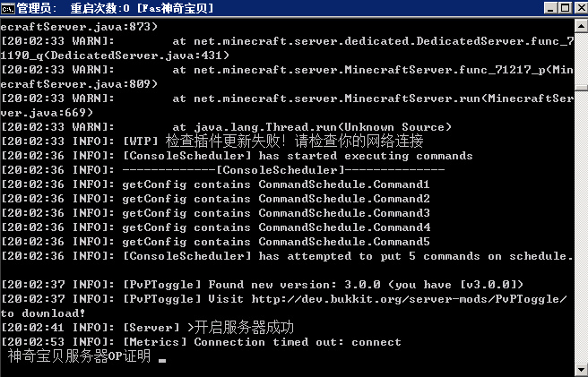Click the scrollbar down arrow

pos(581,369)
